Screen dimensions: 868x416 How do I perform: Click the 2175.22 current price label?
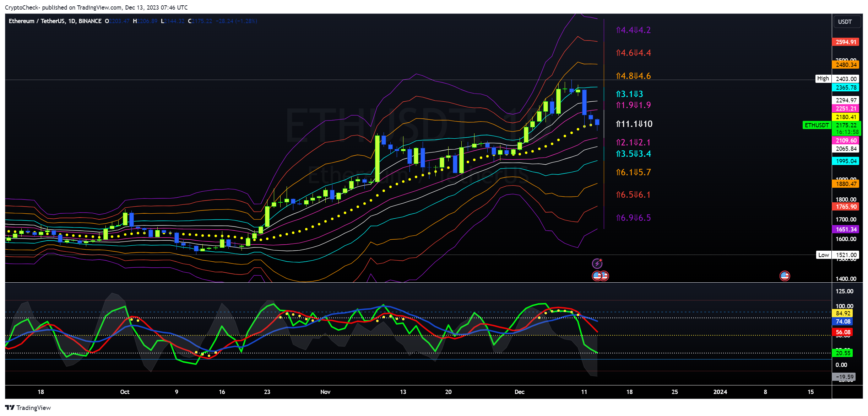point(846,125)
